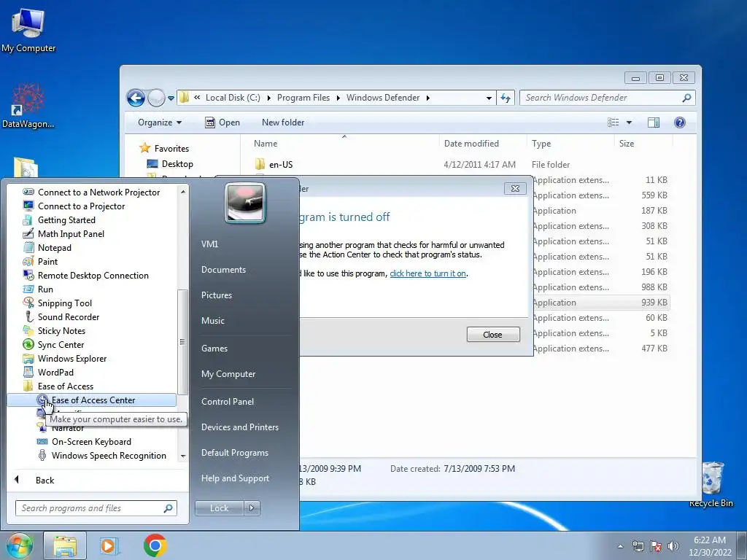Open the Organize menu
747x560 pixels.
(x=160, y=122)
